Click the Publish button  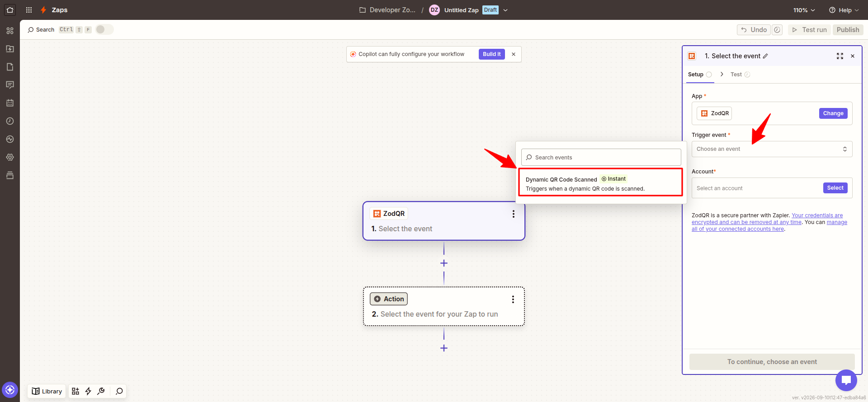coord(848,30)
